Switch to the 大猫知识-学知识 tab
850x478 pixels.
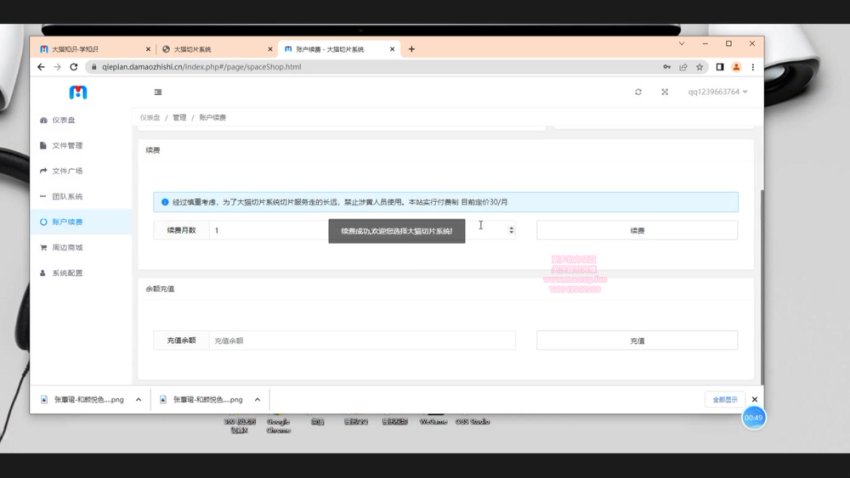(x=90, y=48)
